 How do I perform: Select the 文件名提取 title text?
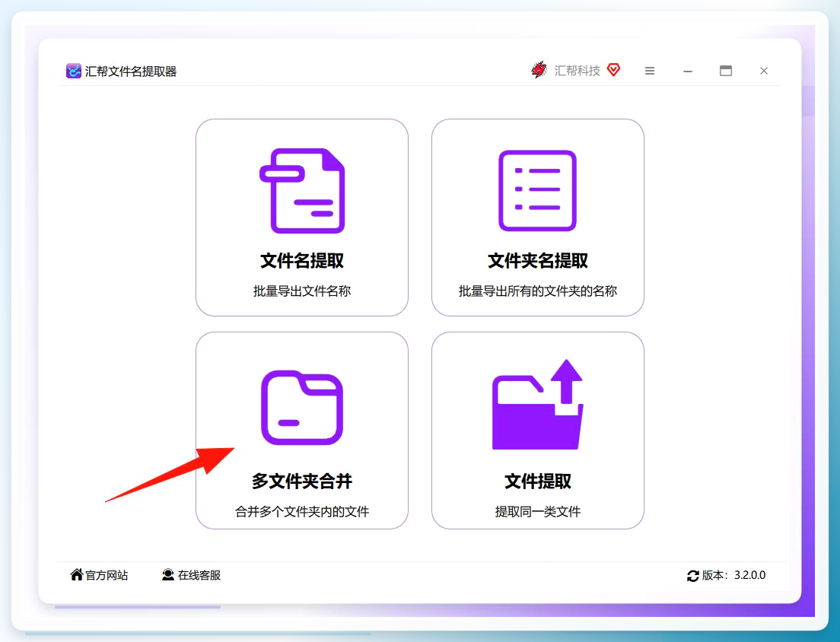point(302,261)
